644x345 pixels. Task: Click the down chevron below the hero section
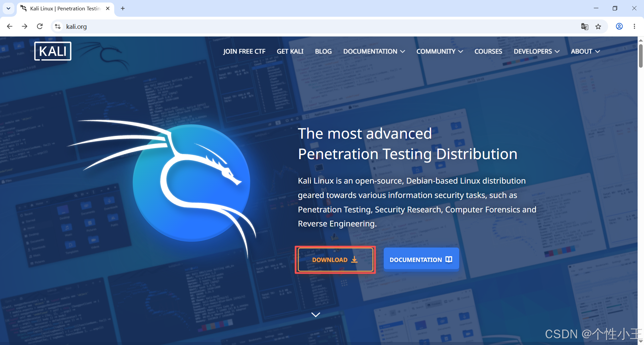click(316, 315)
